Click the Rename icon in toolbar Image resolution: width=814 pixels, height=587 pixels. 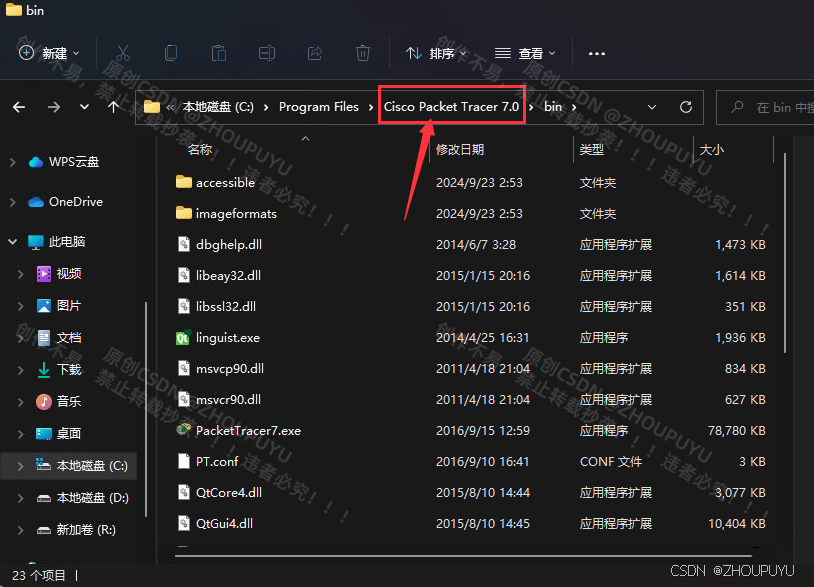click(x=267, y=53)
